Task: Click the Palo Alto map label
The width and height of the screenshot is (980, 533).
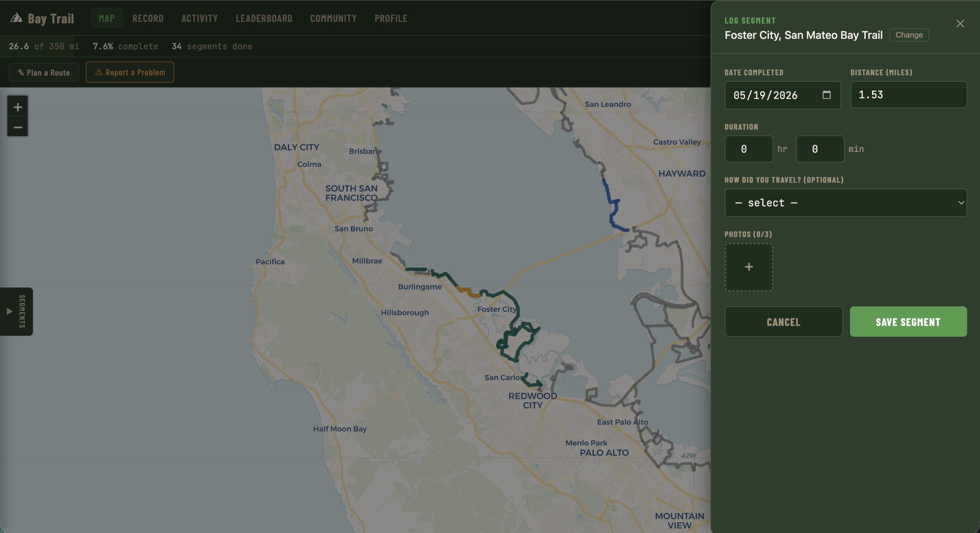Action: [x=604, y=453]
